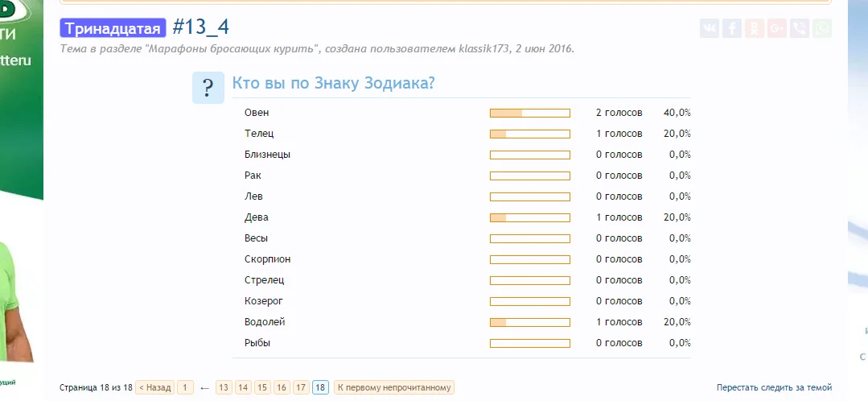This screenshot has width=868, height=401.
Task: Click the '20,0%' percentage for Телец
Action: 677,134
